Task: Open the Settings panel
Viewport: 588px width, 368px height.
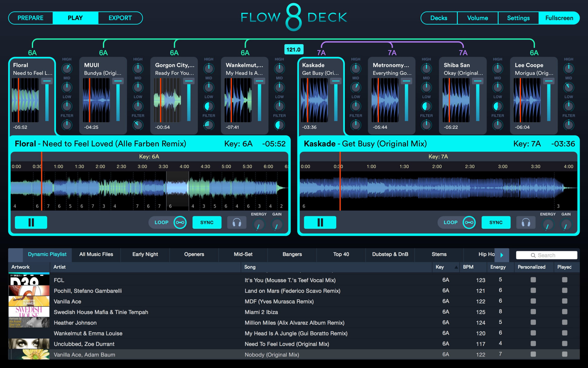Action: [518, 18]
